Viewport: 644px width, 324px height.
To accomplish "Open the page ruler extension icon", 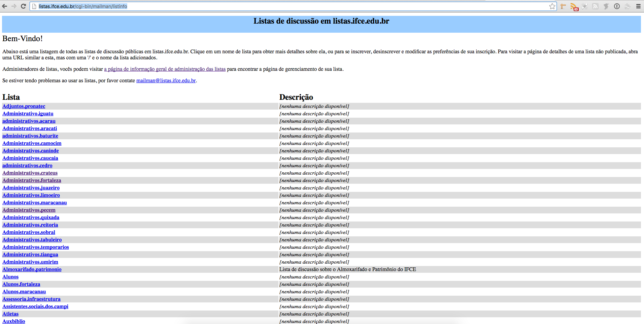I will pyautogui.click(x=563, y=6).
